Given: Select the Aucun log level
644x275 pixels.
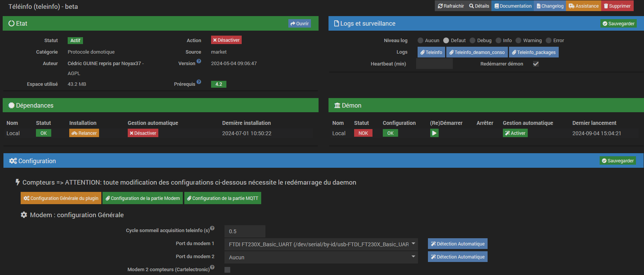Looking at the screenshot, I should [x=420, y=40].
